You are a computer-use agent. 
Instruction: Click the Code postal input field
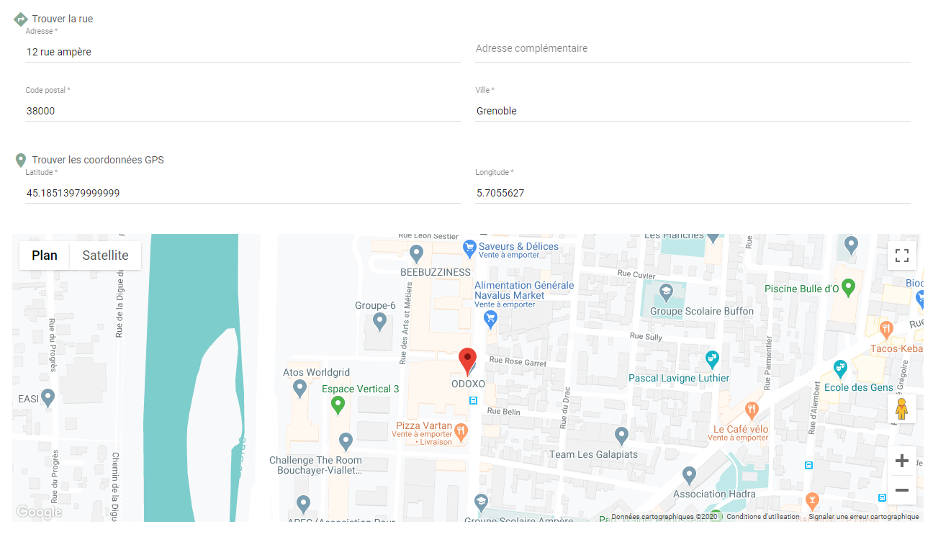coord(243,111)
